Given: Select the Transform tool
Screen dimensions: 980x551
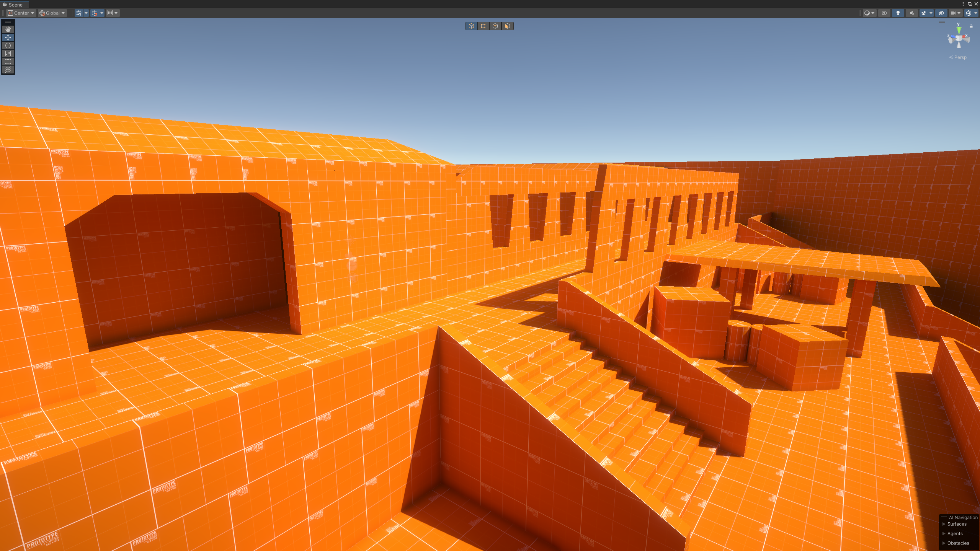Looking at the screenshot, I should (x=8, y=70).
